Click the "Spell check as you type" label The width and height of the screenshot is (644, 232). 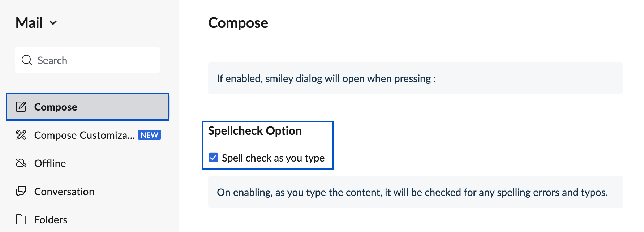(273, 158)
